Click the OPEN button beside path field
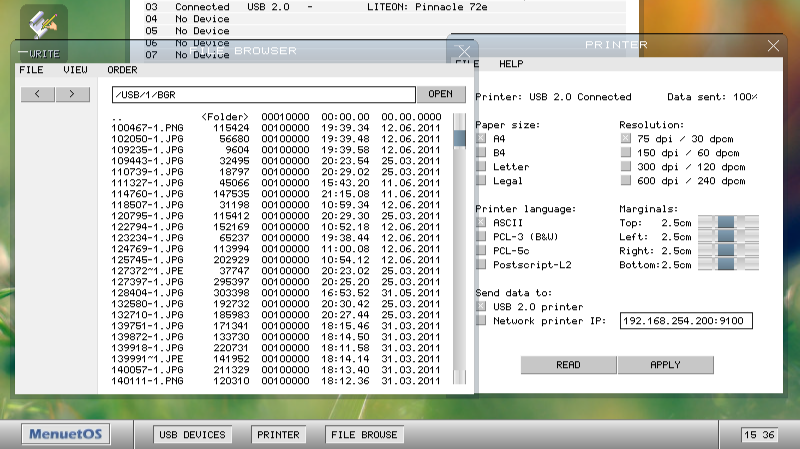This screenshot has height=449, width=800. [x=440, y=94]
